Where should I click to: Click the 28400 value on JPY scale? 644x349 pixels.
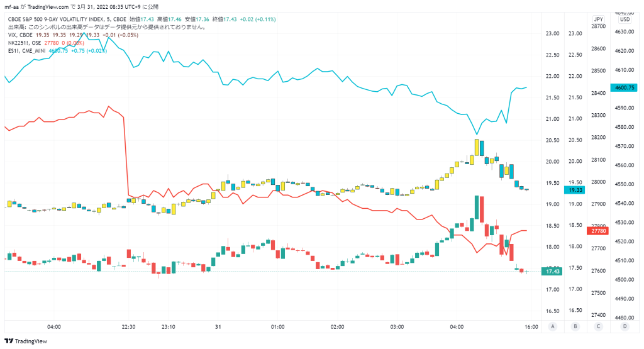599,93
